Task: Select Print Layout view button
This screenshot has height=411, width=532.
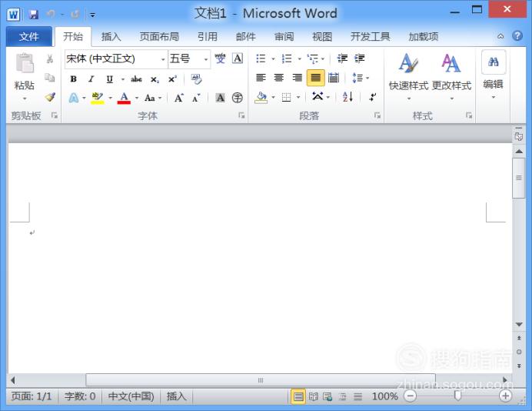Action: pos(298,396)
